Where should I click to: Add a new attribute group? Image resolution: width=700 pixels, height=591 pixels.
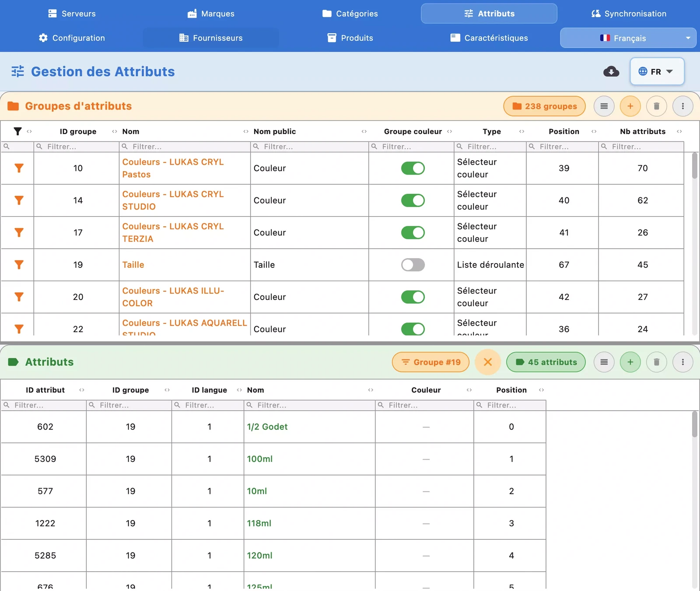click(630, 106)
